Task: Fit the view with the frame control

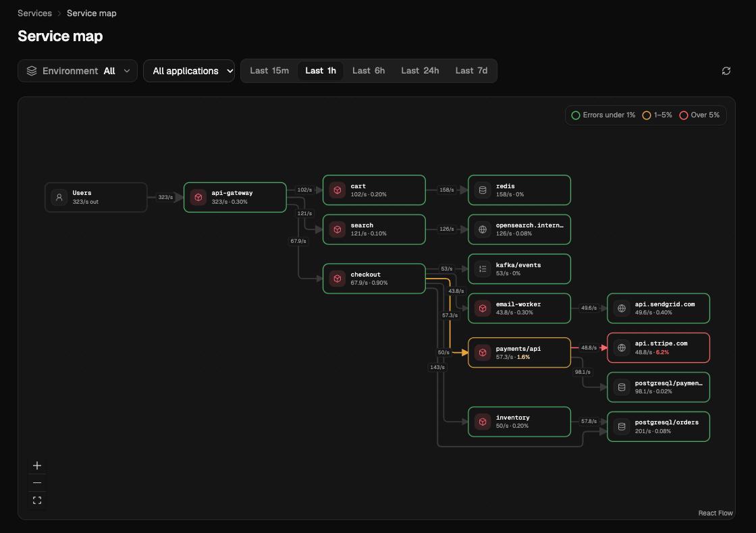Action: [x=37, y=500]
